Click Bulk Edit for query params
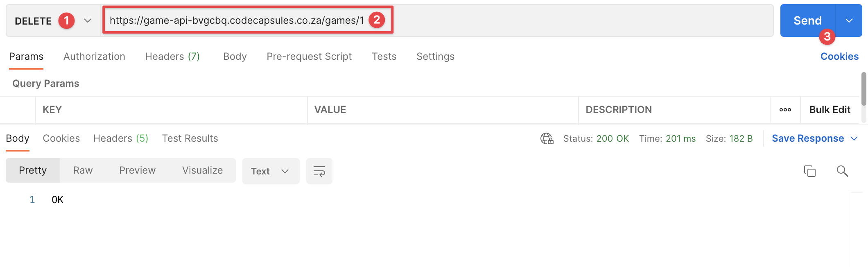 (830, 110)
